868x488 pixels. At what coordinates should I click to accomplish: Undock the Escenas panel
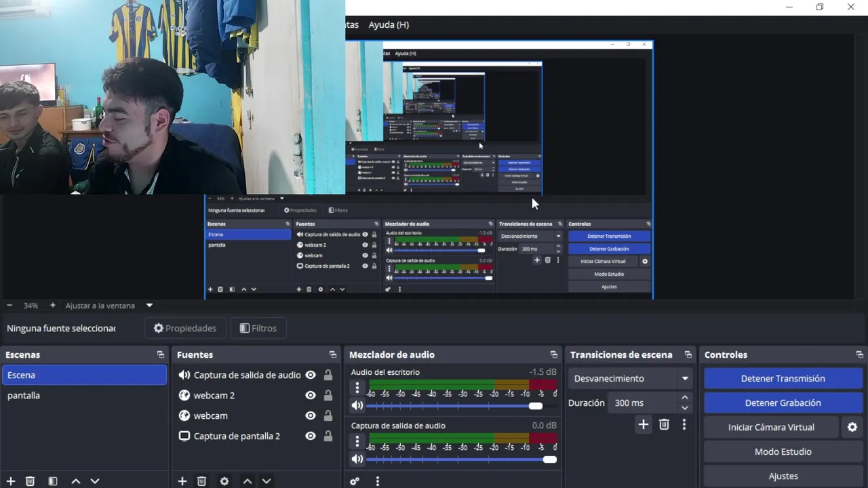[x=161, y=354]
